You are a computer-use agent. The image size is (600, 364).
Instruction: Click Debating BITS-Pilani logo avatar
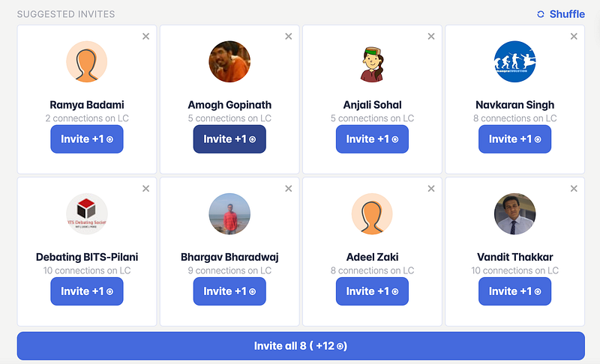pos(87,213)
